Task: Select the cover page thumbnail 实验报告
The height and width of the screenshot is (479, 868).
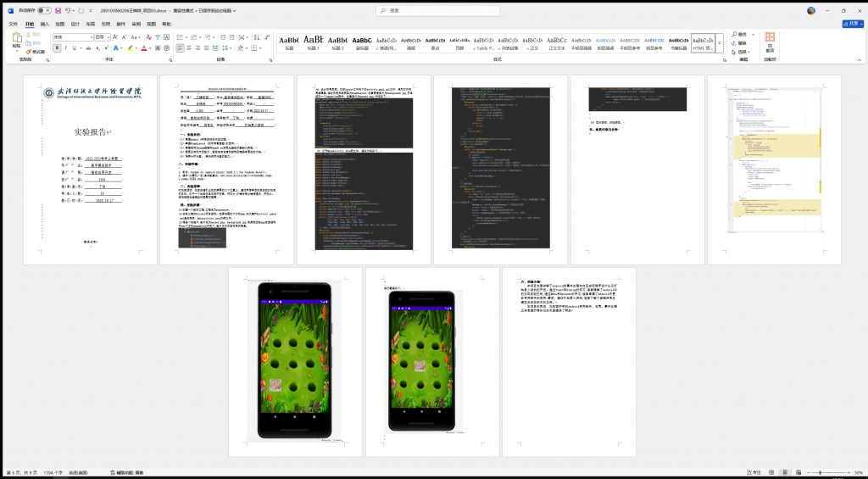Action: pyautogui.click(x=90, y=170)
